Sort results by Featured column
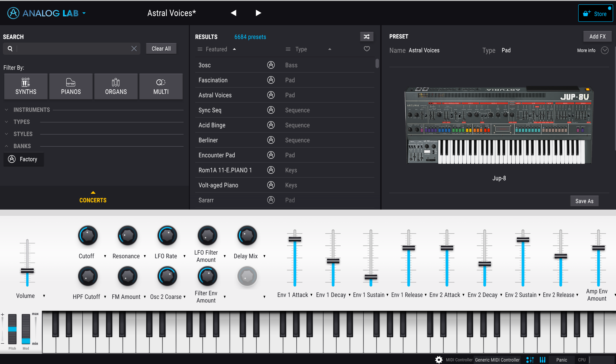The width and height of the screenshot is (616, 364). (x=217, y=49)
